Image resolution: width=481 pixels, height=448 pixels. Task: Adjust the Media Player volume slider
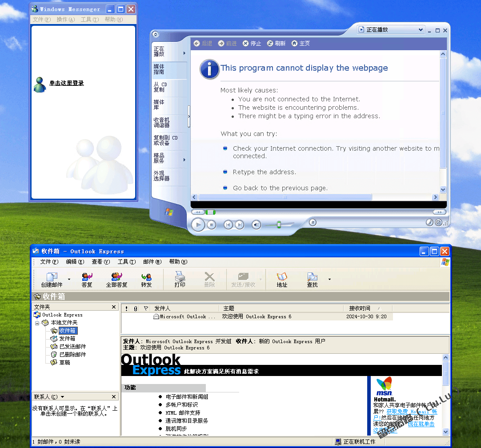click(279, 225)
